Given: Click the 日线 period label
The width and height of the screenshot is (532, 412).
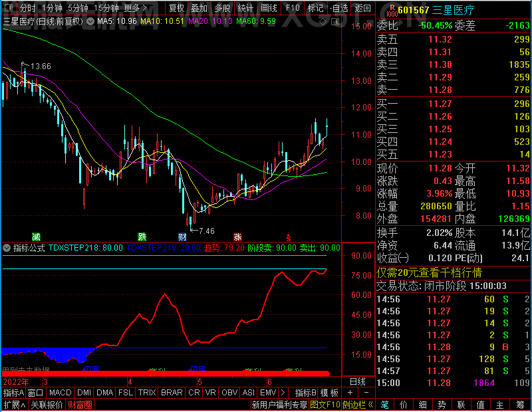Looking at the screenshot, I should coord(358,382).
